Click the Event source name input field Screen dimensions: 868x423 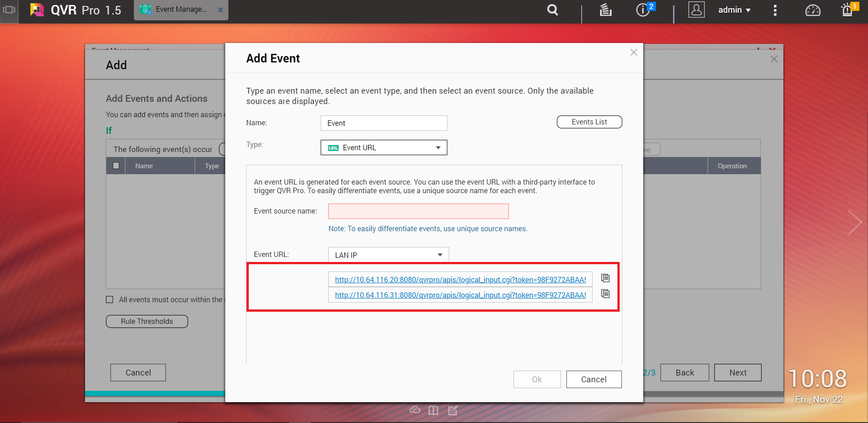418,211
